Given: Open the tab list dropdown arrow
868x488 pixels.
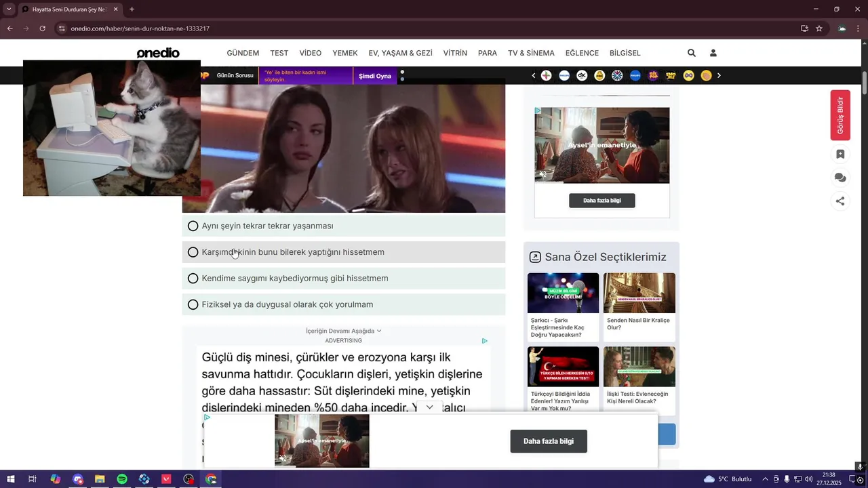Looking at the screenshot, I should [9, 9].
